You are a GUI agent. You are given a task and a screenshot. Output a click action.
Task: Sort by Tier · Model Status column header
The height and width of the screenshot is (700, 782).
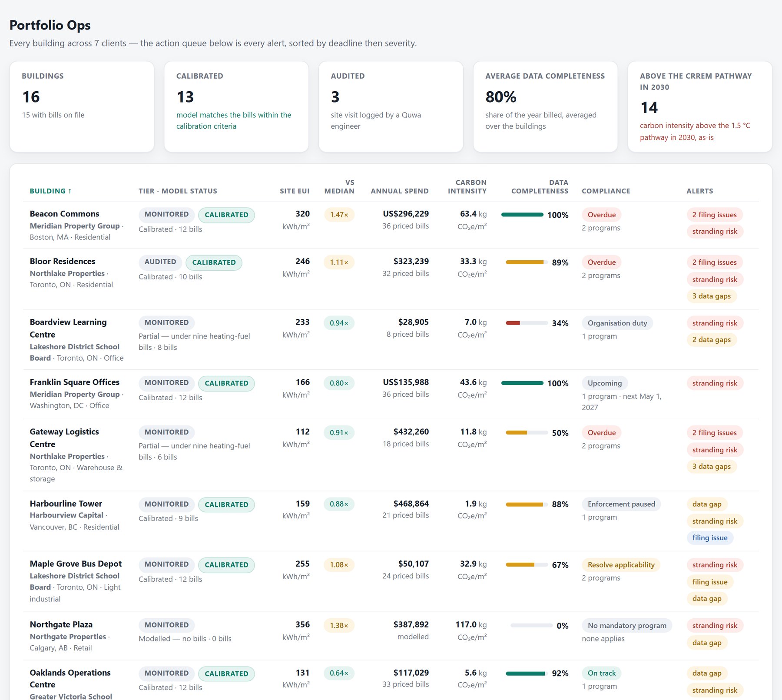coord(178,191)
